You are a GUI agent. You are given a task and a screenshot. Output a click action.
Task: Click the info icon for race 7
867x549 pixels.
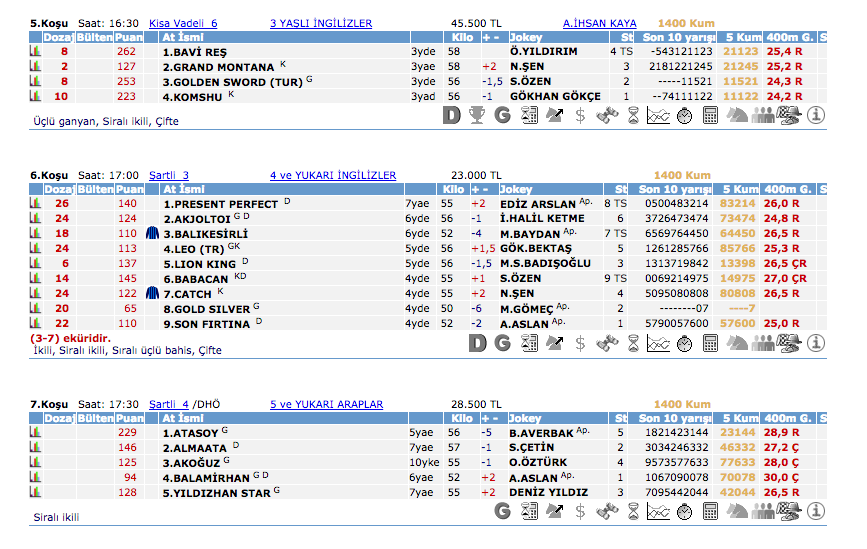coord(816,511)
